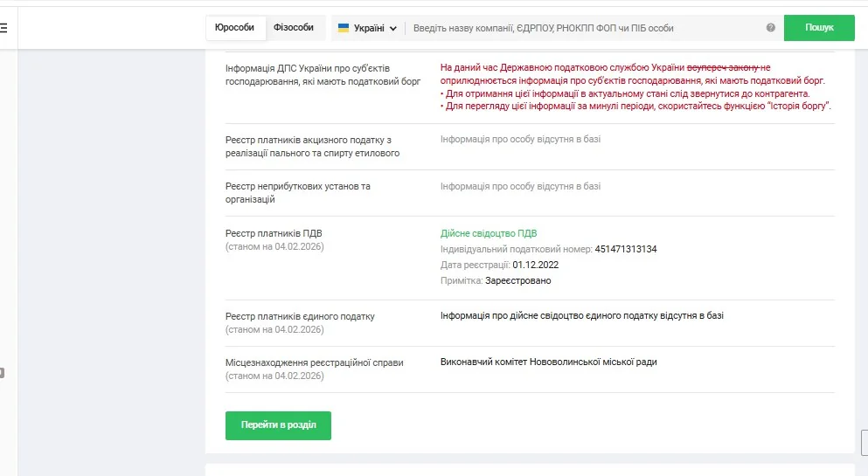Screen dimensions: 868x476
Task: Open the hamburger menu at top left
Action: [3, 28]
